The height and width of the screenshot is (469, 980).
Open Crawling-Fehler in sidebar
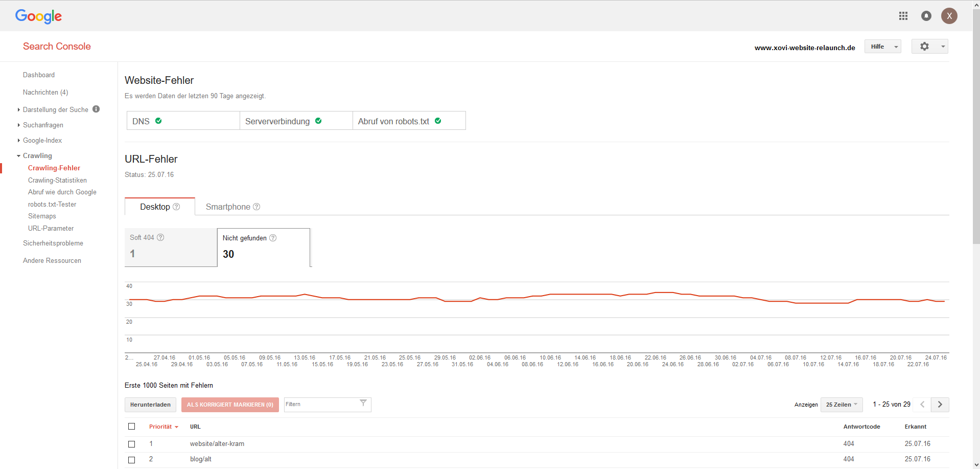click(x=54, y=168)
